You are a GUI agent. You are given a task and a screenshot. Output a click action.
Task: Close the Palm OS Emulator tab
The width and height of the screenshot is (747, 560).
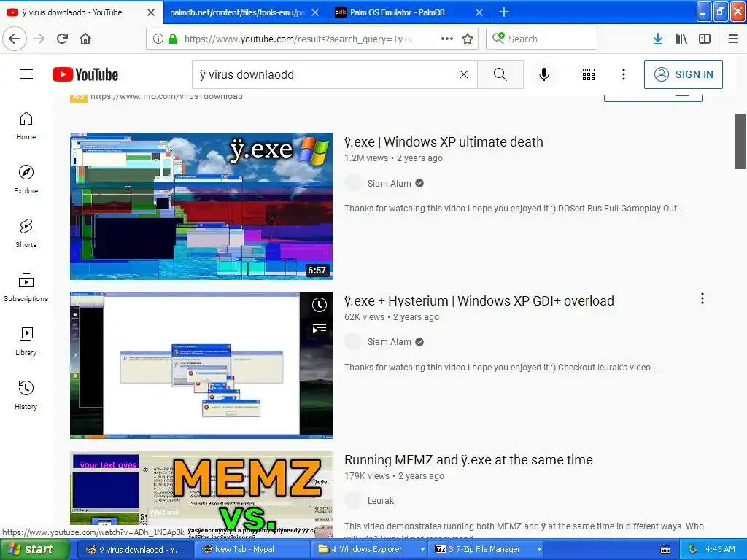pos(479,12)
